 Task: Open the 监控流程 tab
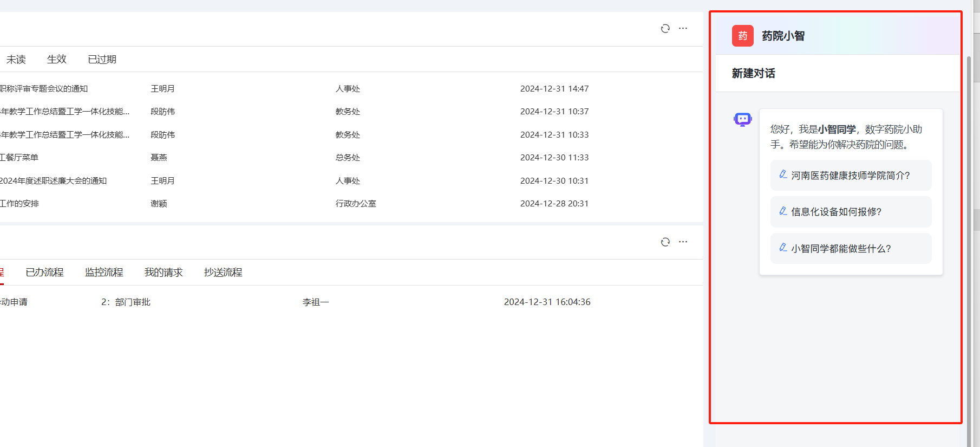click(x=104, y=273)
